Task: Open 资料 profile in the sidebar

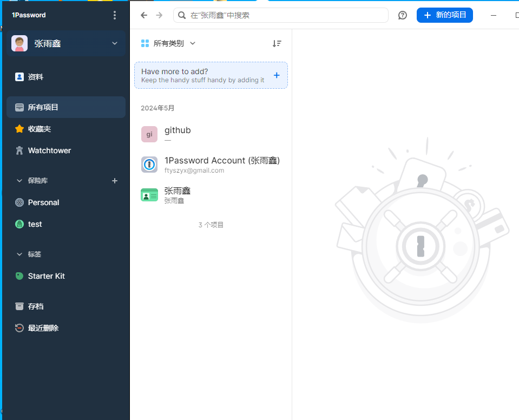Action: (36, 77)
